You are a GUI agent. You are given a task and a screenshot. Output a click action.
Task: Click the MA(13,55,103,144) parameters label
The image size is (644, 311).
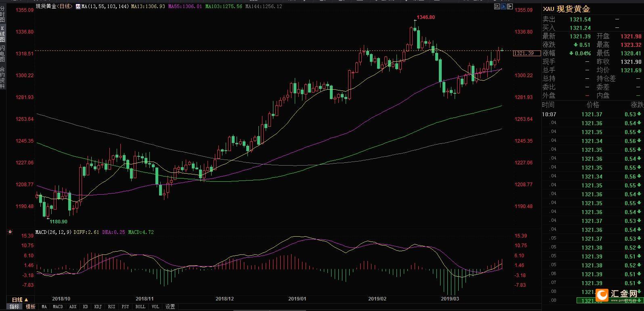105,6
